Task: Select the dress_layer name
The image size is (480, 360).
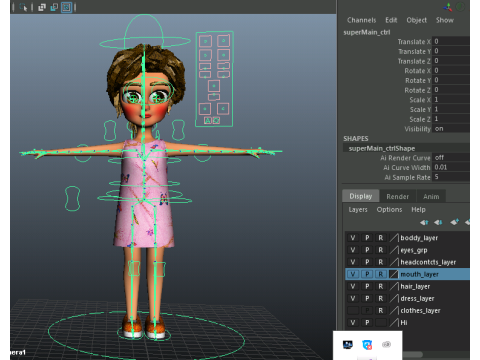Action: click(417, 298)
